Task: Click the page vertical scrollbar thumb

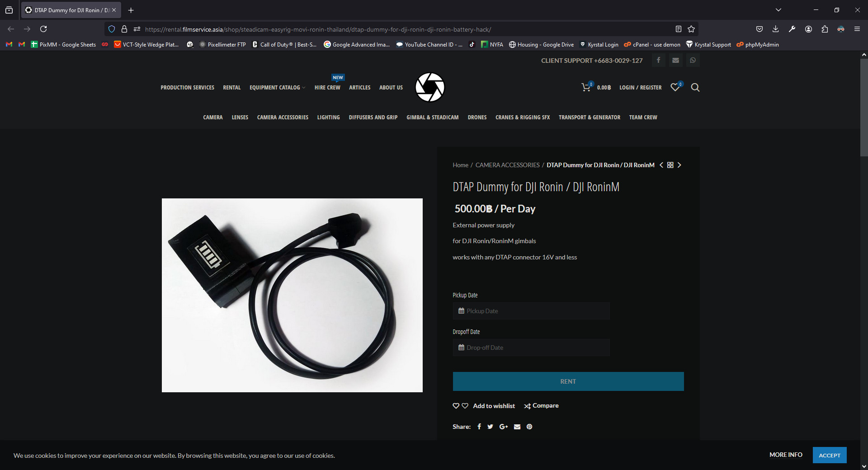Action: [x=864, y=108]
